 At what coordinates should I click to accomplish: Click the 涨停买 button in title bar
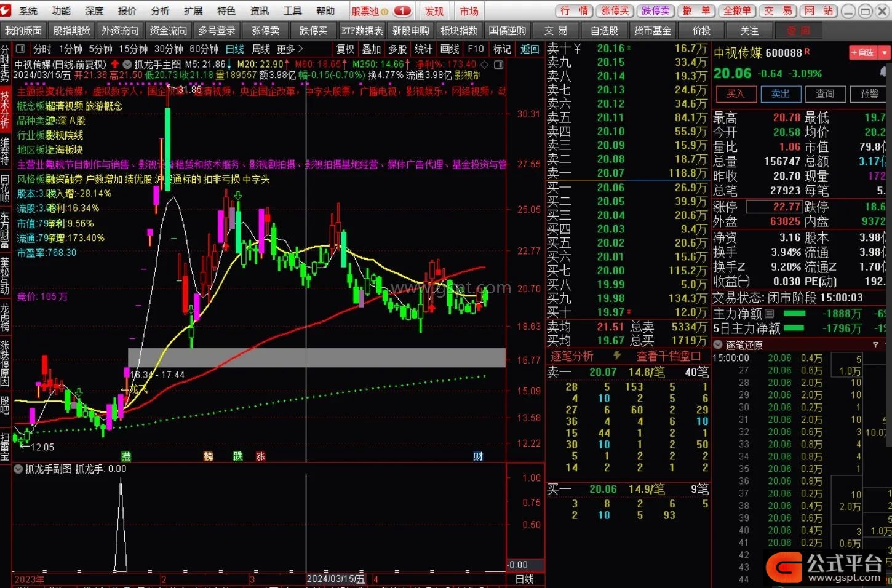click(615, 11)
